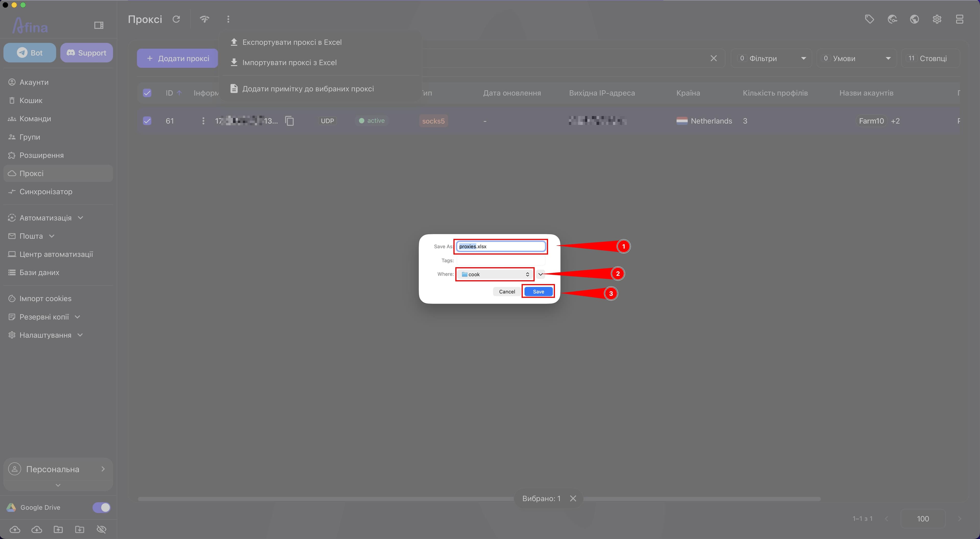Click the stacked rows layout icon top right
Image resolution: width=980 pixels, height=539 pixels.
click(960, 19)
